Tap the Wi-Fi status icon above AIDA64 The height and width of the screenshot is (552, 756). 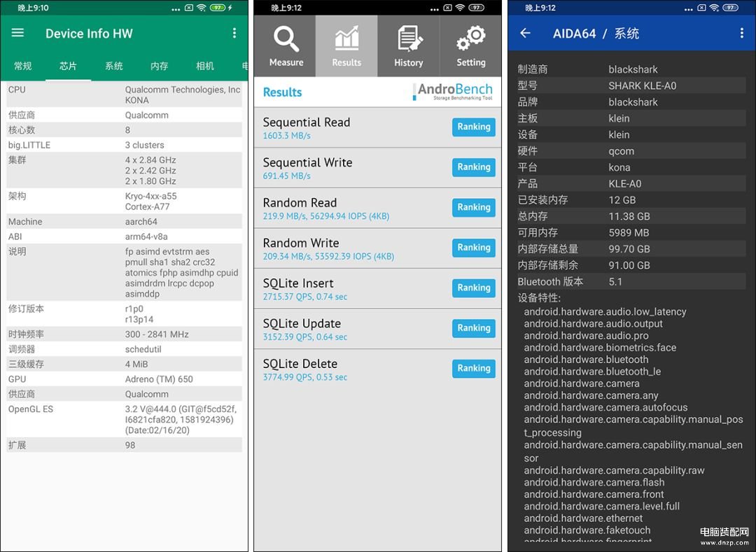click(x=714, y=8)
